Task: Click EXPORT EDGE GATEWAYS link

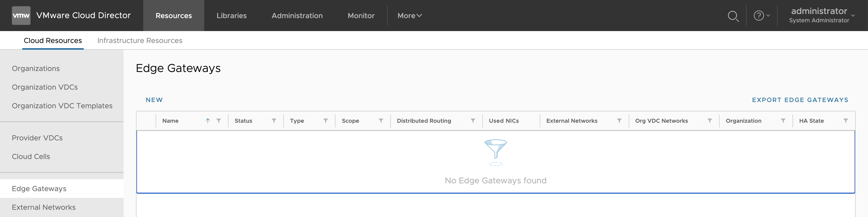Action: [800, 100]
